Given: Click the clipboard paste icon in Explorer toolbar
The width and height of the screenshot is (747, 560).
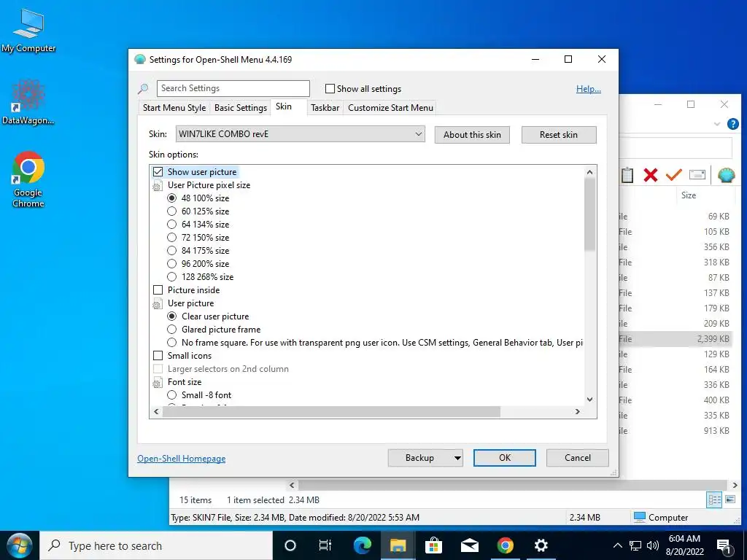Looking at the screenshot, I should tap(627, 175).
